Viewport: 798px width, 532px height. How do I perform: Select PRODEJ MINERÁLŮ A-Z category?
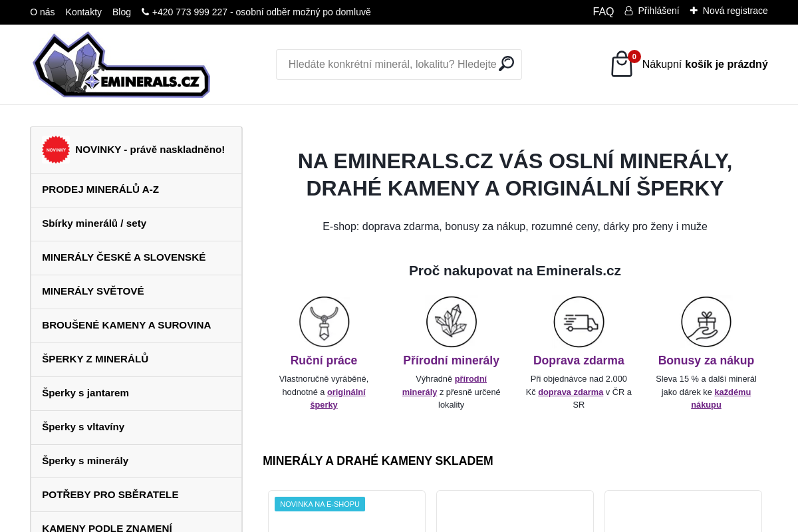tap(136, 190)
